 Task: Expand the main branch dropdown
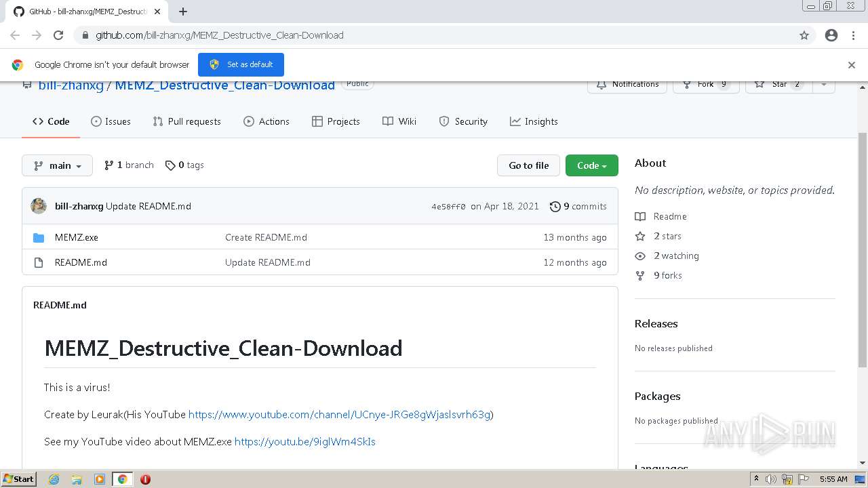[57, 165]
